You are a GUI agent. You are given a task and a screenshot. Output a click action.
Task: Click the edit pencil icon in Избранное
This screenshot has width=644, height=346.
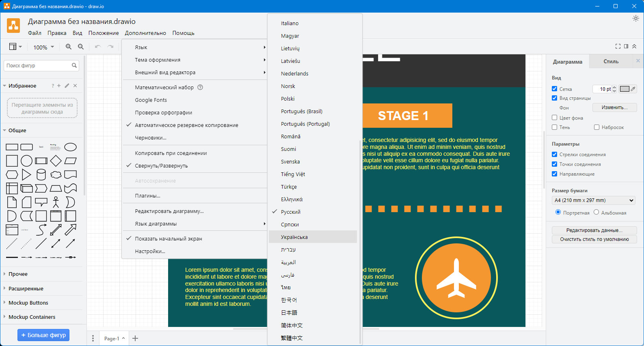(67, 86)
